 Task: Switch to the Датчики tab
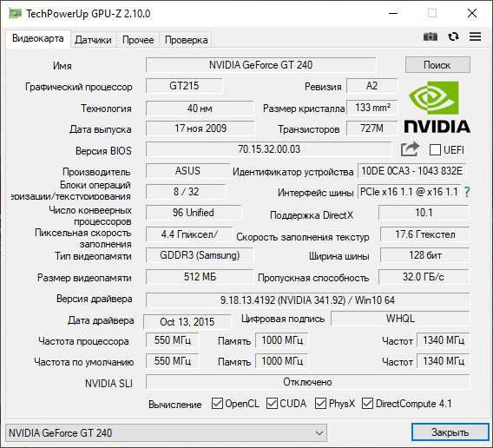point(93,40)
